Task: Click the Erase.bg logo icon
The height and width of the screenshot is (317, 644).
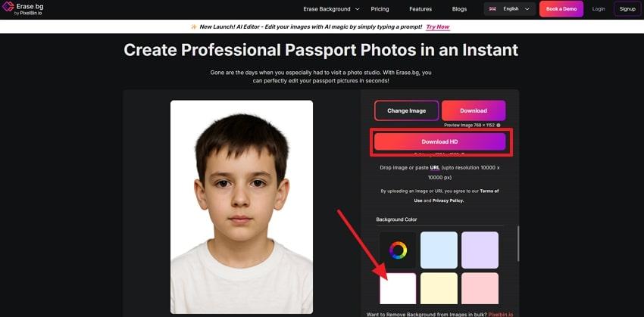Action: 8,8
